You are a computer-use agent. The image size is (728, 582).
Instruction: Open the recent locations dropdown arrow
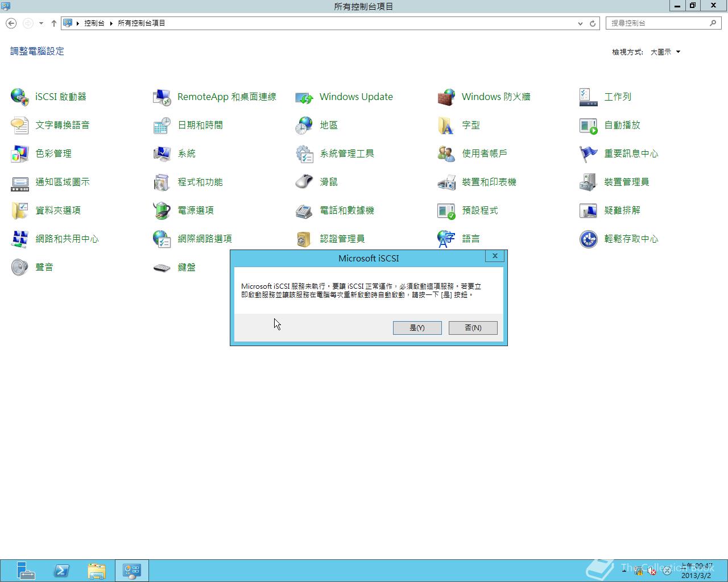[x=41, y=23]
